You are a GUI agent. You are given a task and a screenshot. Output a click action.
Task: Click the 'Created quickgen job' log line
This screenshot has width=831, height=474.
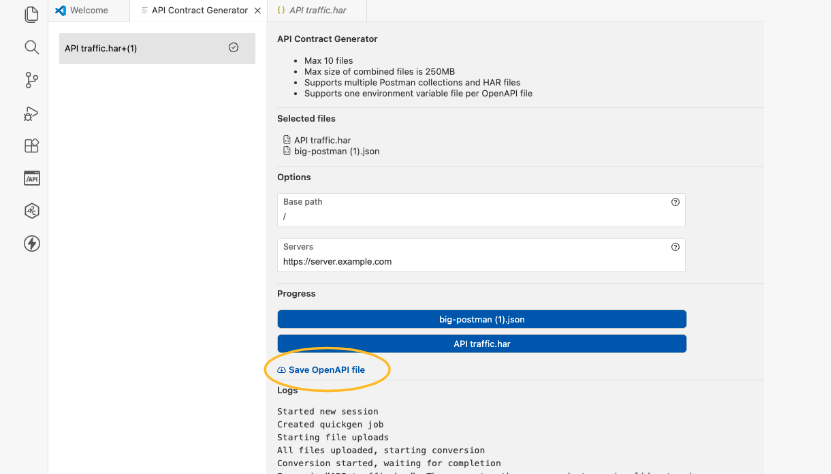(330, 424)
